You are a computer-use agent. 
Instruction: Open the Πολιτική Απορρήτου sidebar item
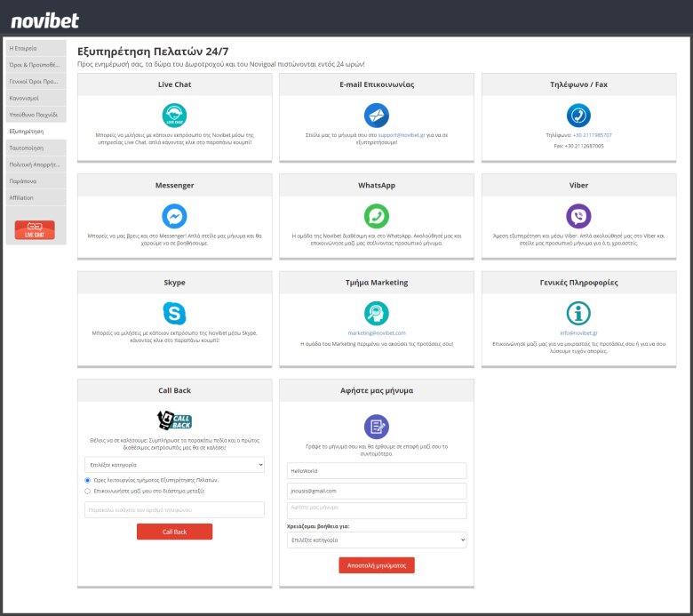tap(36, 164)
